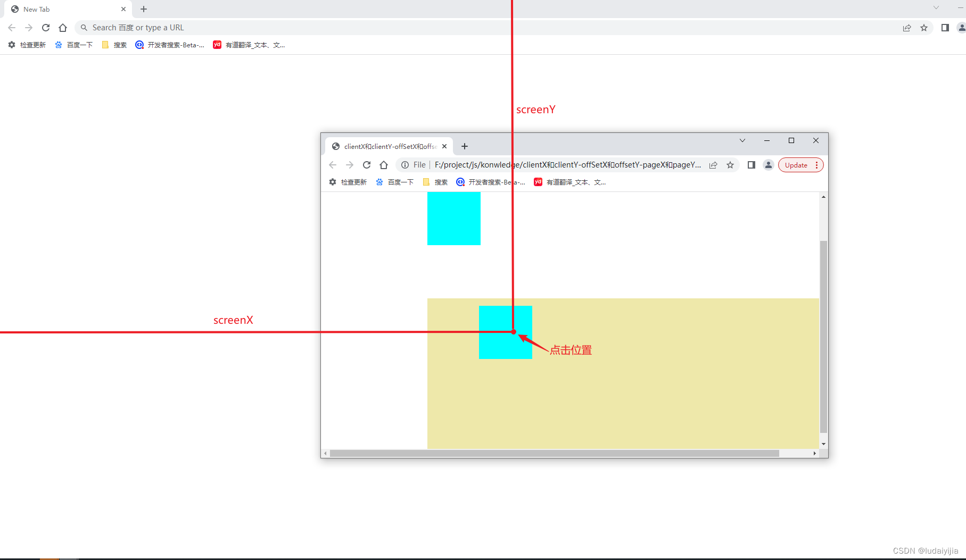Add new tab in front browser window
Image resolution: width=966 pixels, height=560 pixels.
pyautogui.click(x=465, y=146)
